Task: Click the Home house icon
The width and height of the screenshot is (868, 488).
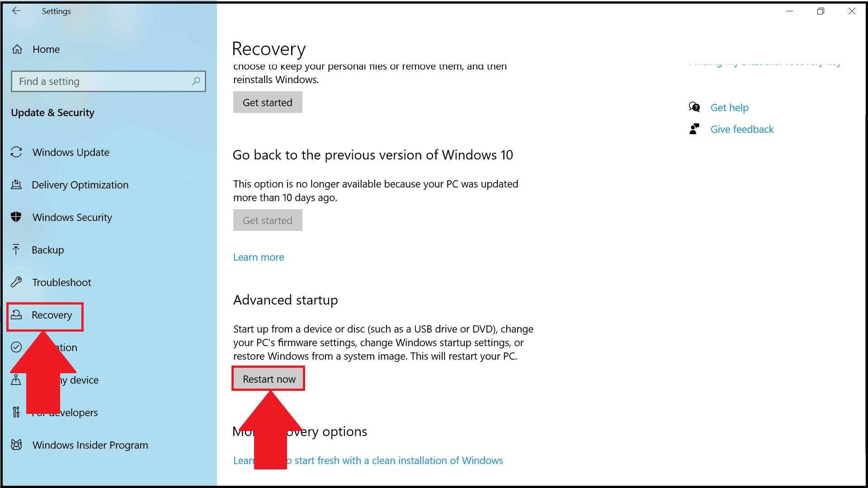Action: pyautogui.click(x=17, y=49)
